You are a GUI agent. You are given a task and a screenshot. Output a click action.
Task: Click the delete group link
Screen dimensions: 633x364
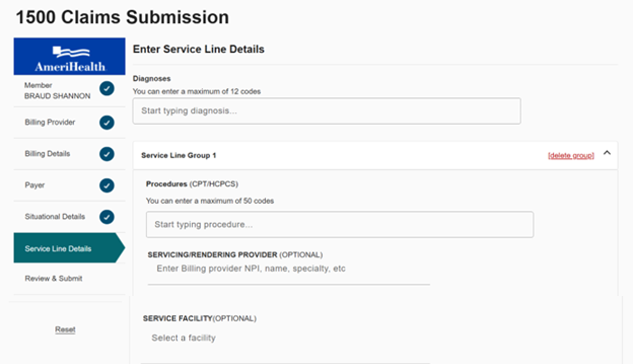click(x=571, y=155)
